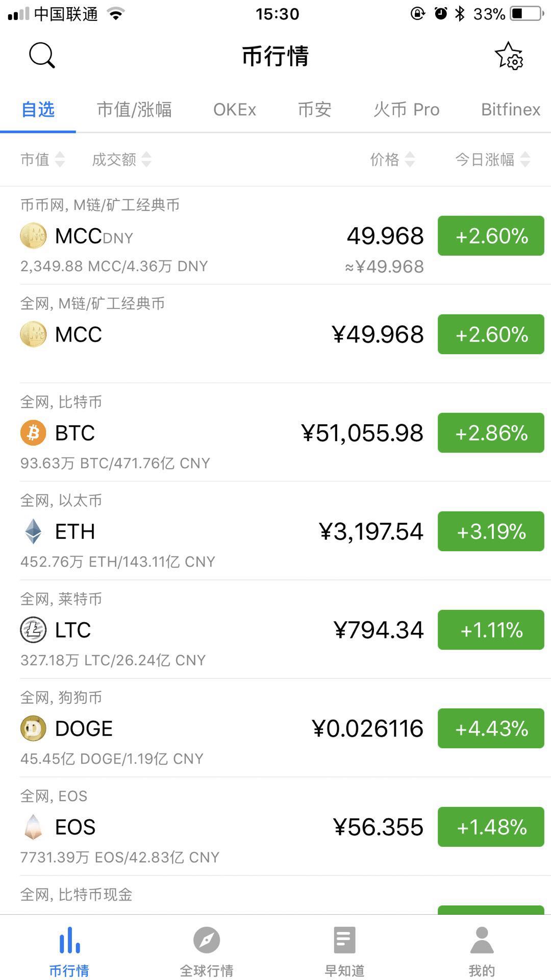The image size is (551, 980).
Task: Tap the Litecoin coin icon
Action: [x=33, y=630]
